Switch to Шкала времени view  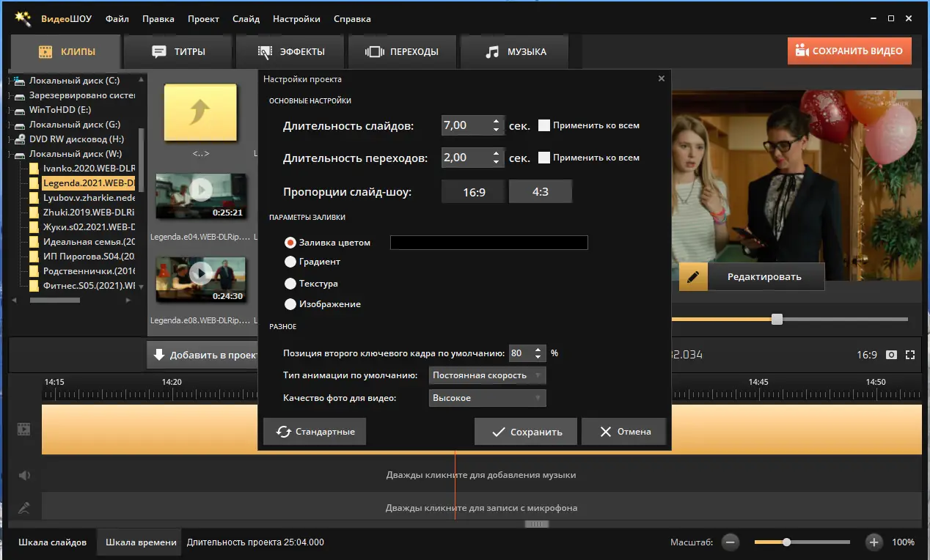click(x=141, y=542)
